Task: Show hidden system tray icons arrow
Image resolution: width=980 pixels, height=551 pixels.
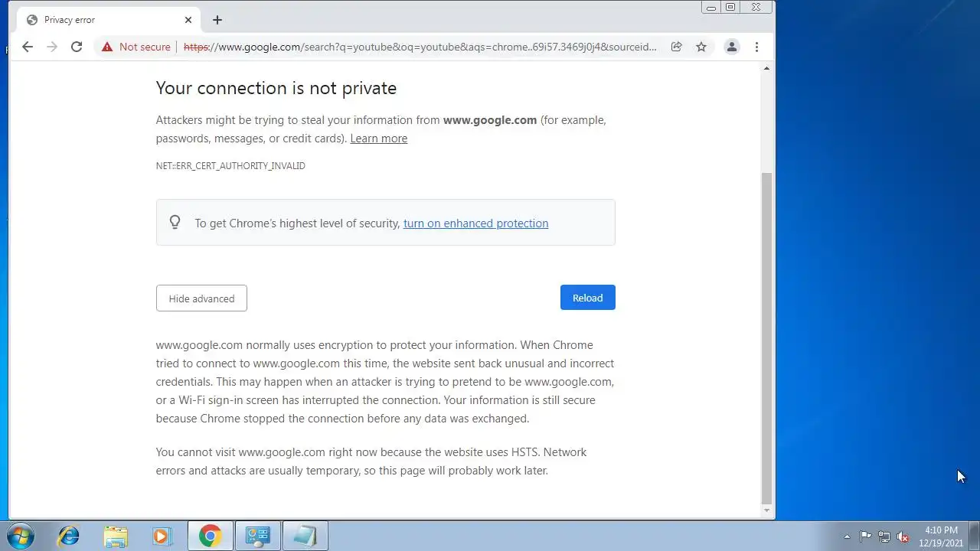Action: point(847,536)
